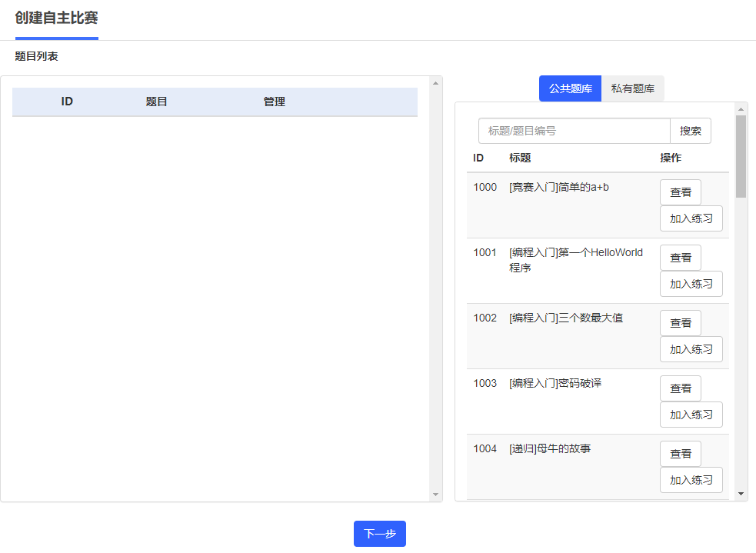The image size is (756, 553).
Task: Click the problem bank scrollbar down arrow
Action: coord(741,495)
